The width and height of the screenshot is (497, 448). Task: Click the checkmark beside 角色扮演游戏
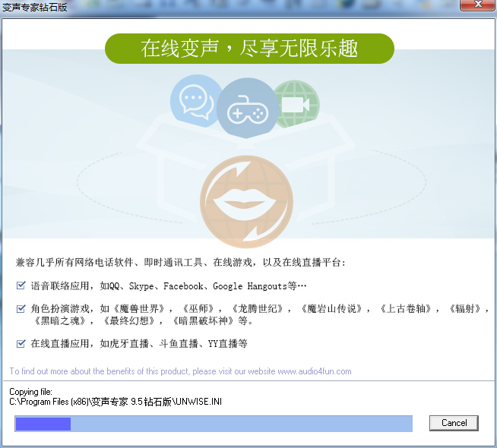[x=21, y=308]
